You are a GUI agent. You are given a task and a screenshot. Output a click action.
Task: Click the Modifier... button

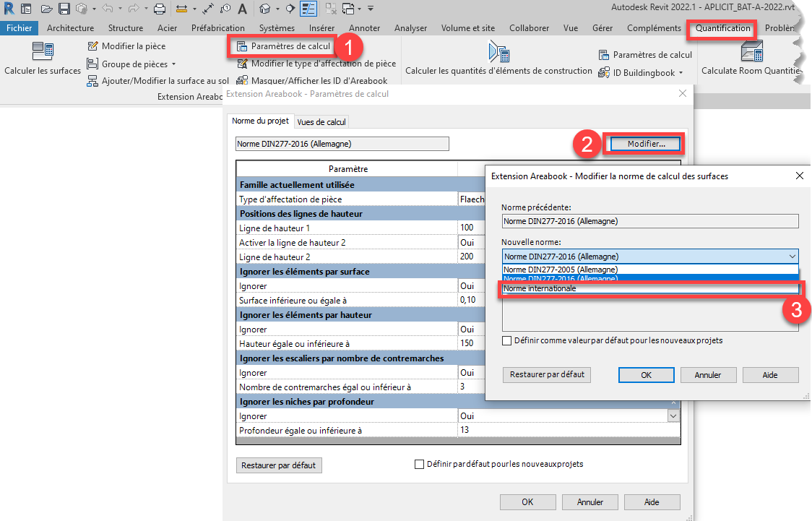pyautogui.click(x=645, y=144)
